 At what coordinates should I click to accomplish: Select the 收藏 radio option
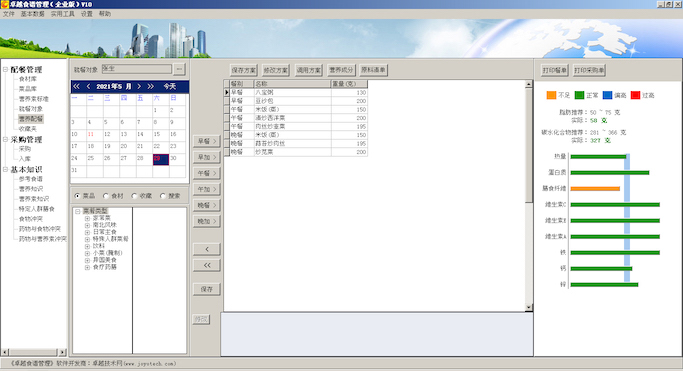(x=134, y=196)
